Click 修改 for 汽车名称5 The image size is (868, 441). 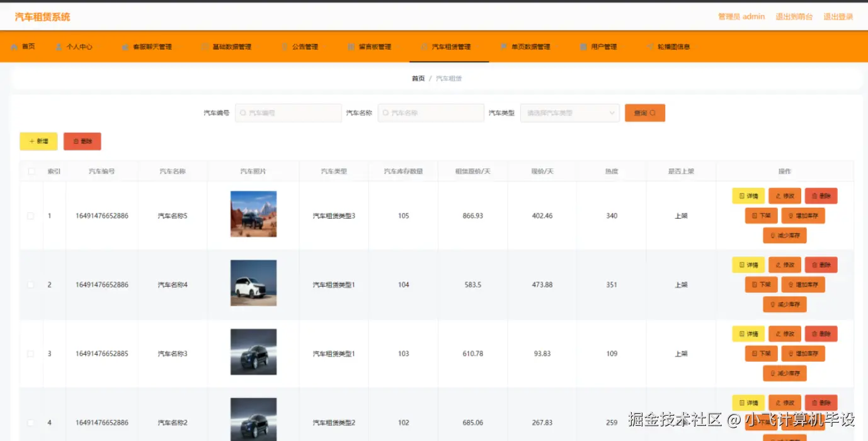coord(785,196)
